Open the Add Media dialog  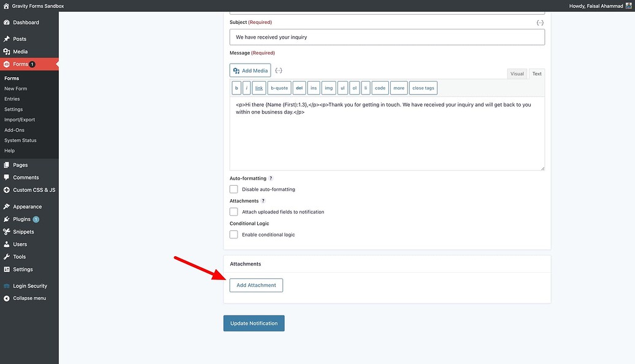(x=250, y=70)
